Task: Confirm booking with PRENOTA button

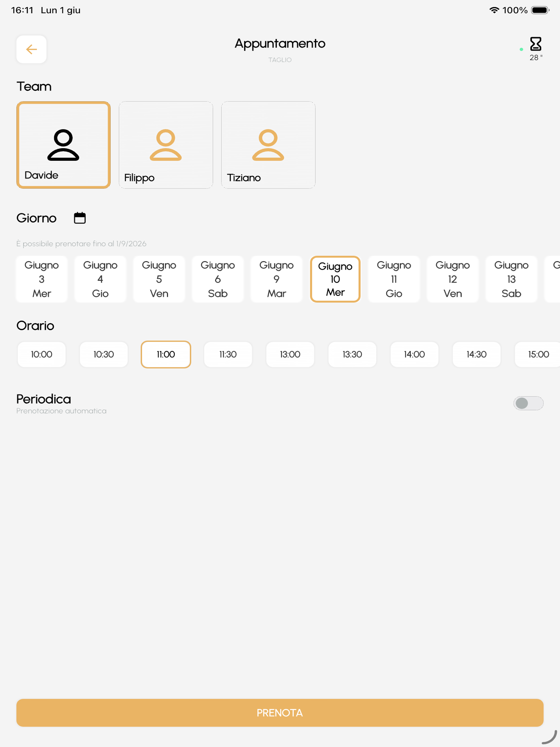Action: (x=280, y=713)
